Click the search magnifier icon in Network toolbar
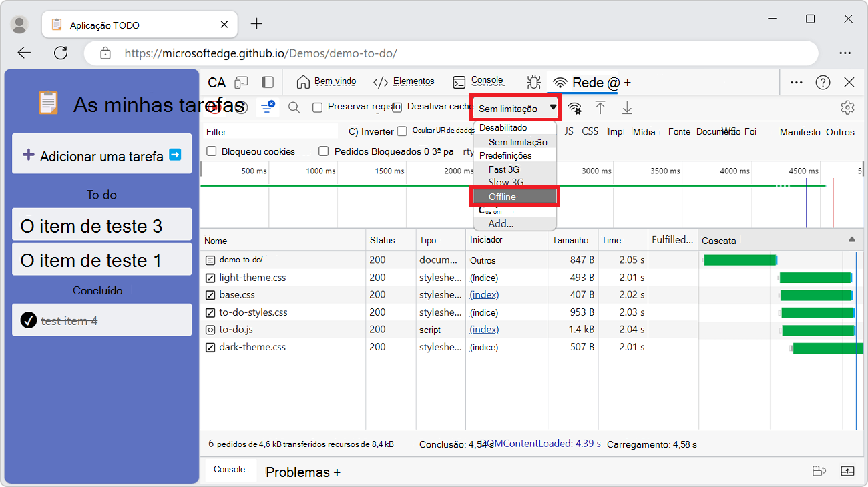This screenshot has height=487, width=868. click(294, 108)
